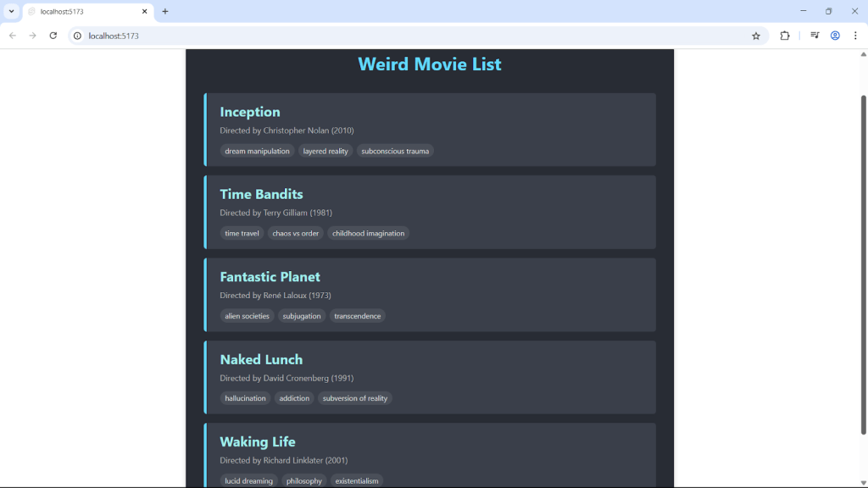868x488 pixels.
Task: Click the Time Bandits title
Action: click(261, 194)
